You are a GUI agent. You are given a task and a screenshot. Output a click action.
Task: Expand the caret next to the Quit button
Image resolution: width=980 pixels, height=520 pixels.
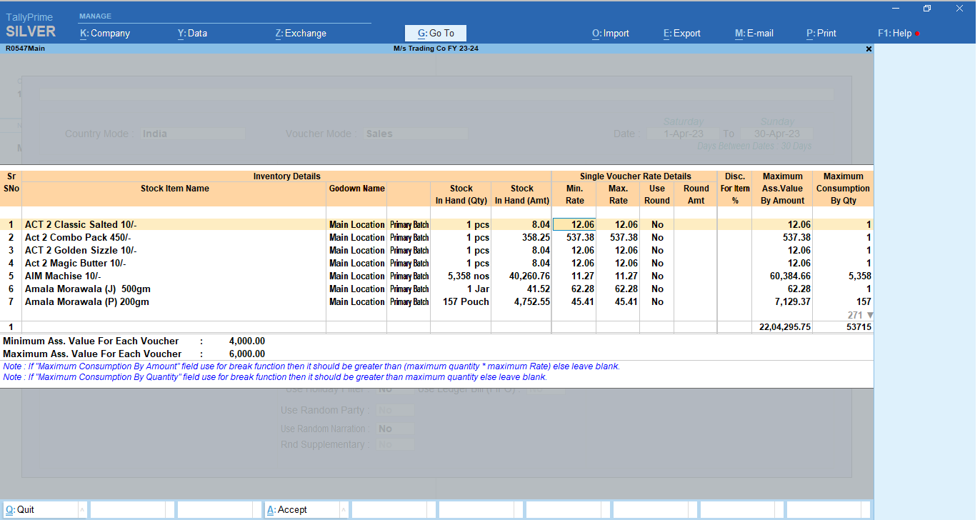point(82,510)
